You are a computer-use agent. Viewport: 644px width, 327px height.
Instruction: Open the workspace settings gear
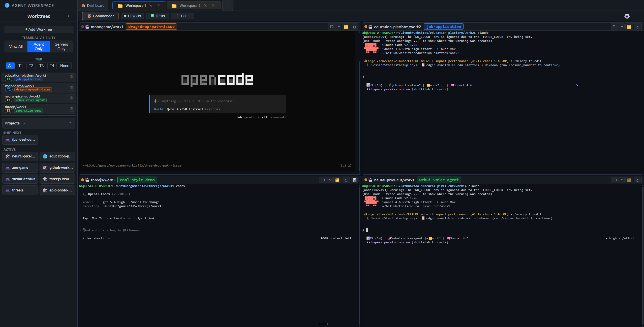(x=627, y=16)
